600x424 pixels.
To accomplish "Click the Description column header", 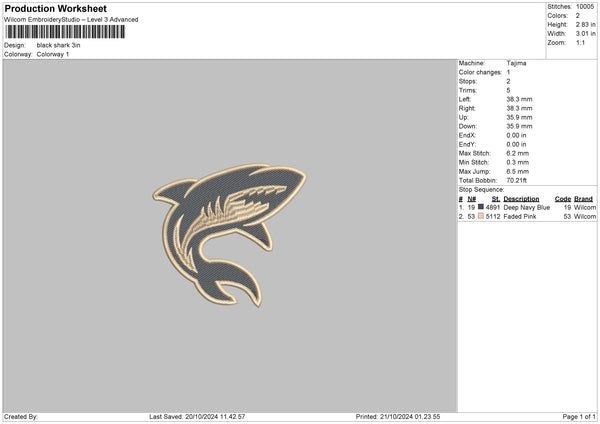I will pos(521,199).
